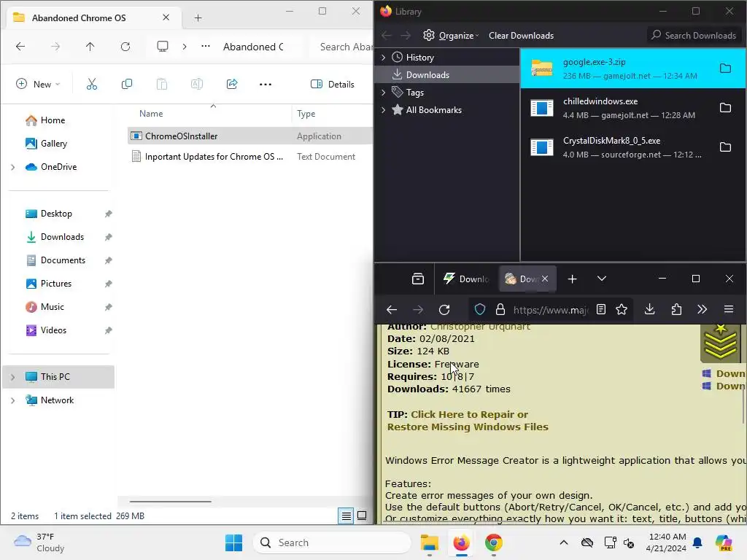747x560 pixels.
Task: Open Firefox View icon beside tabs
Action: point(418,279)
